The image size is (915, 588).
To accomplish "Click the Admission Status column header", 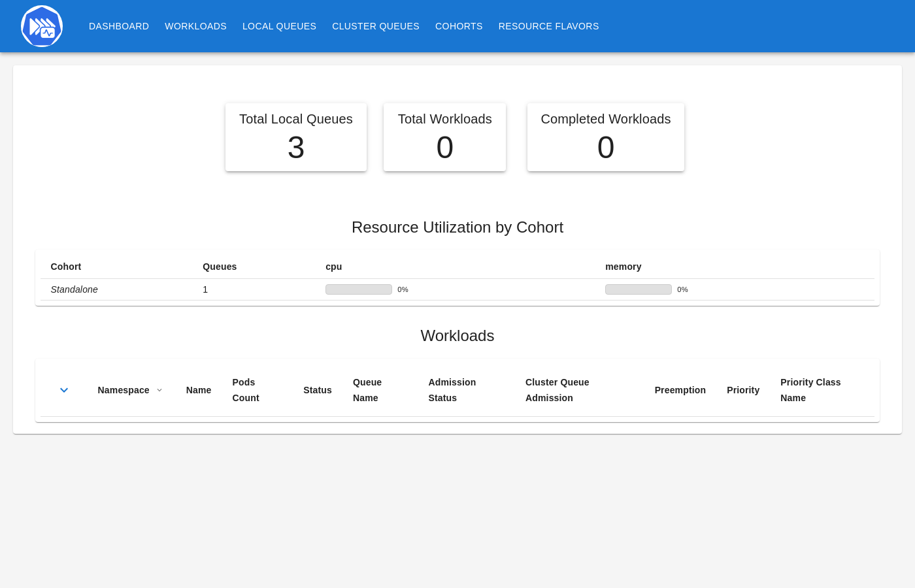I will (452, 390).
